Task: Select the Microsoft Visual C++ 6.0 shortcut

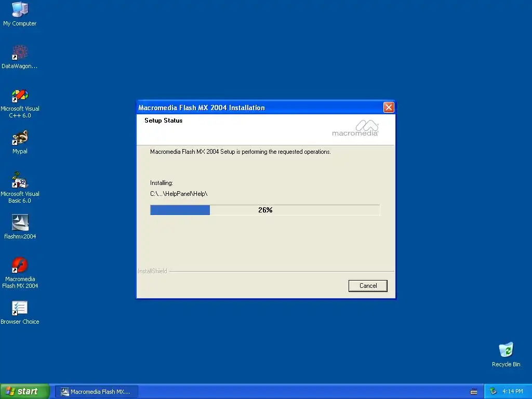Action: [x=20, y=103]
